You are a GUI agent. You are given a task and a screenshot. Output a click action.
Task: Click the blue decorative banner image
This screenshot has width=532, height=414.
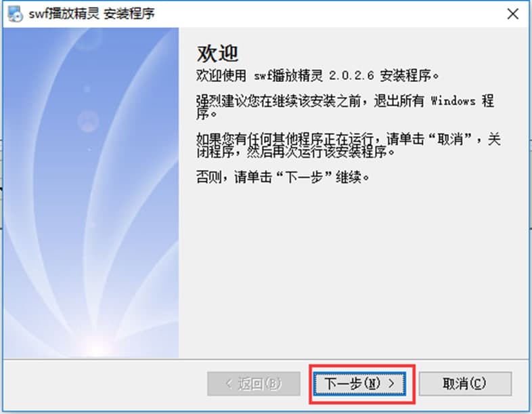(x=91, y=193)
